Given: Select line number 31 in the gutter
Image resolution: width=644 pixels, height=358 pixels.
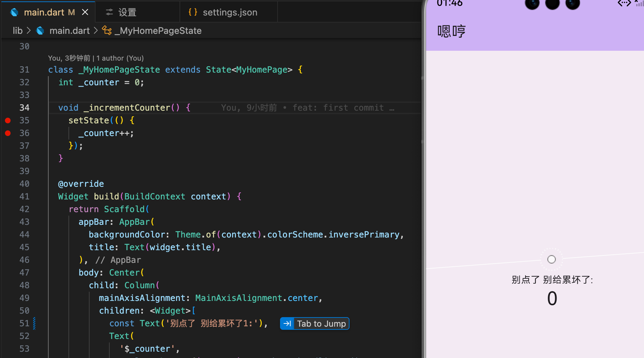Looking at the screenshot, I should [24, 70].
